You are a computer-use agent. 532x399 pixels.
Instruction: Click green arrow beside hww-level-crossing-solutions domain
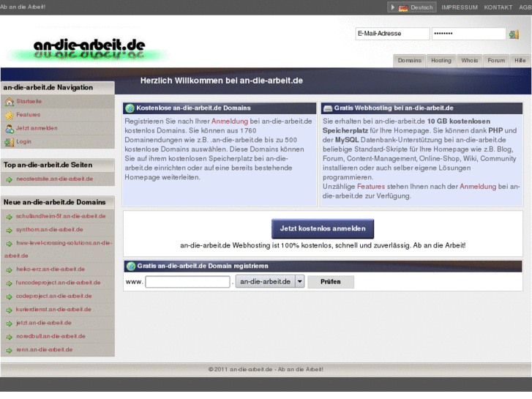click(x=9, y=244)
